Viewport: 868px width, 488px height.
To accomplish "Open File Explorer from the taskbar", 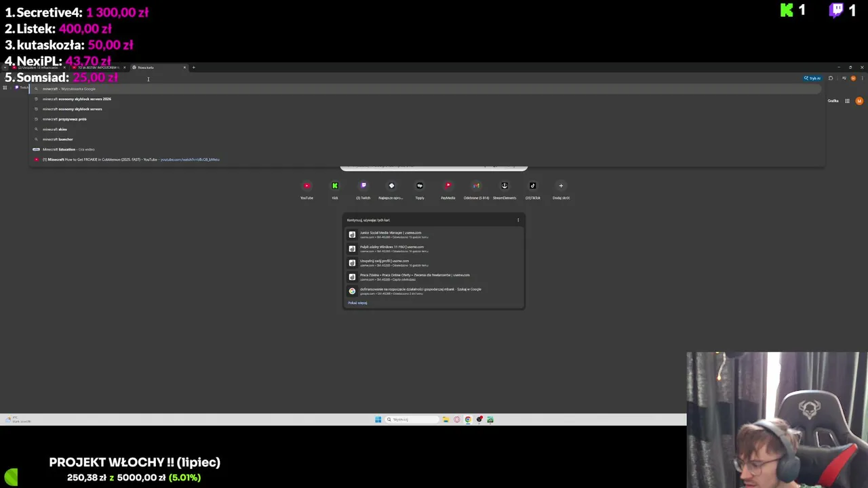I will pyautogui.click(x=446, y=420).
